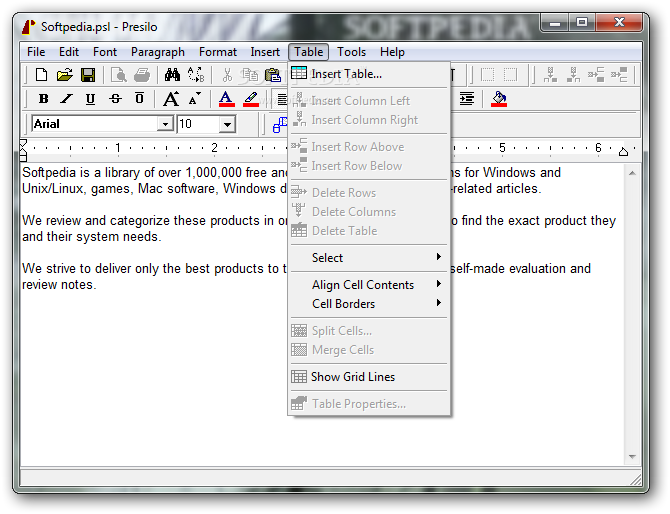Screen dimensions: 670x514
Task: Click the Replace A-to-B icon
Action: pyautogui.click(x=196, y=75)
